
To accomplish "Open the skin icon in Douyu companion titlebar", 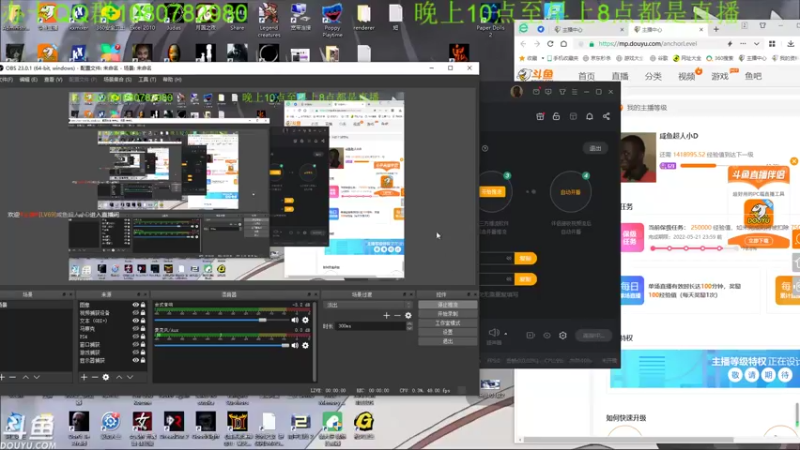I will coord(562,92).
